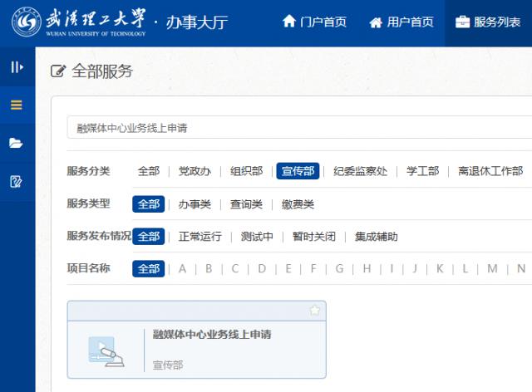Image resolution: width=532 pixels, height=392 pixels.
Task: Filter service type by 办事类
Action: 195,204
